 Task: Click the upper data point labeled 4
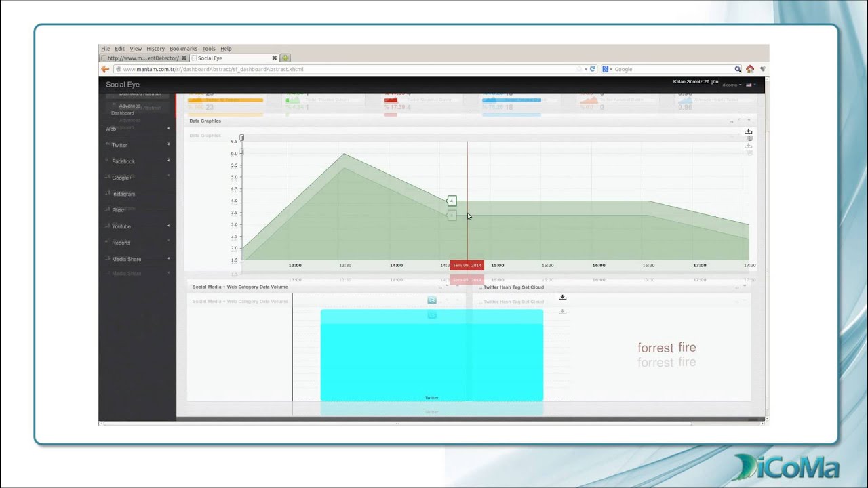452,201
